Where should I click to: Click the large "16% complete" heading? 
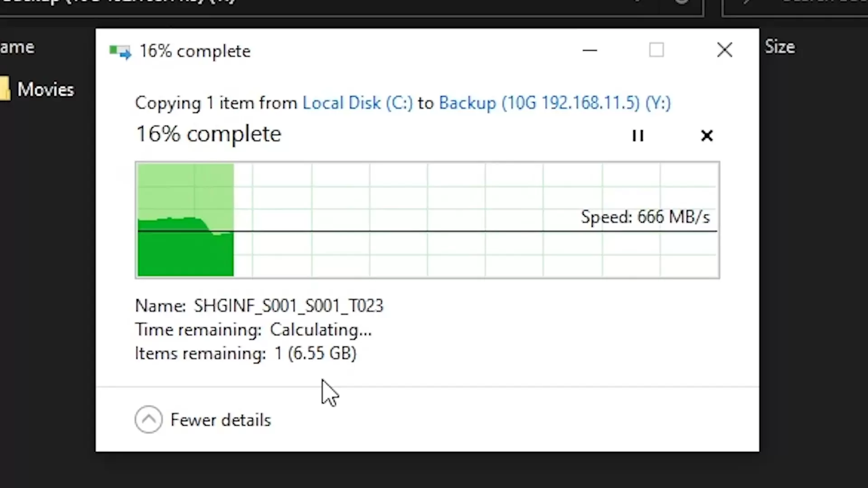point(208,134)
